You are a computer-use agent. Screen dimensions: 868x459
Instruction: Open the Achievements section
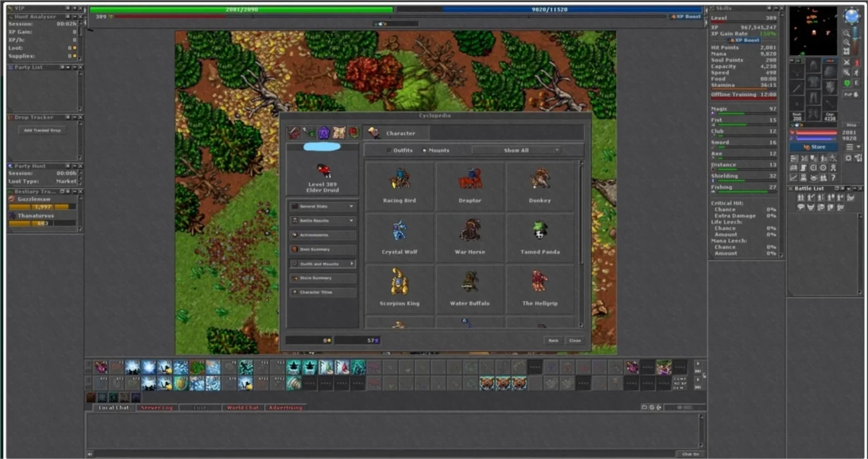tap(323, 235)
